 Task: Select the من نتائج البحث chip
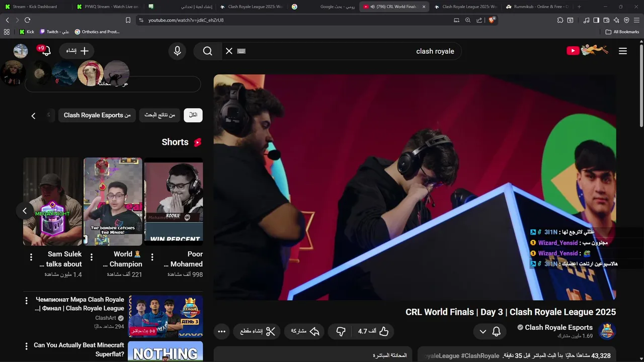(x=159, y=115)
